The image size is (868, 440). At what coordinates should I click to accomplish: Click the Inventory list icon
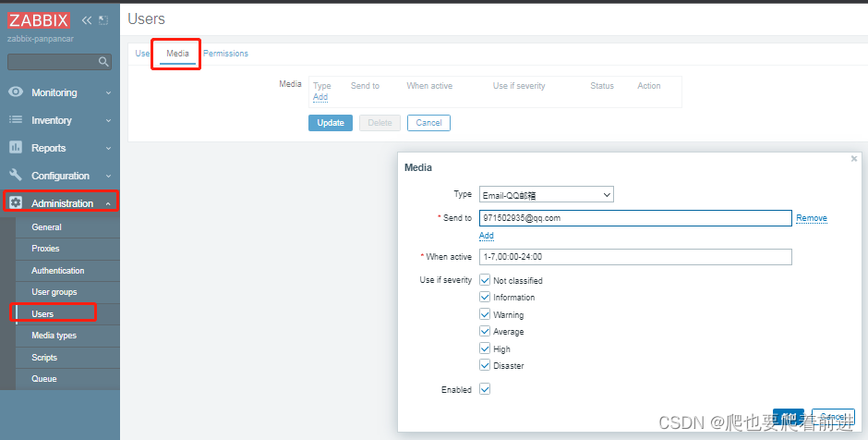pyautogui.click(x=16, y=119)
